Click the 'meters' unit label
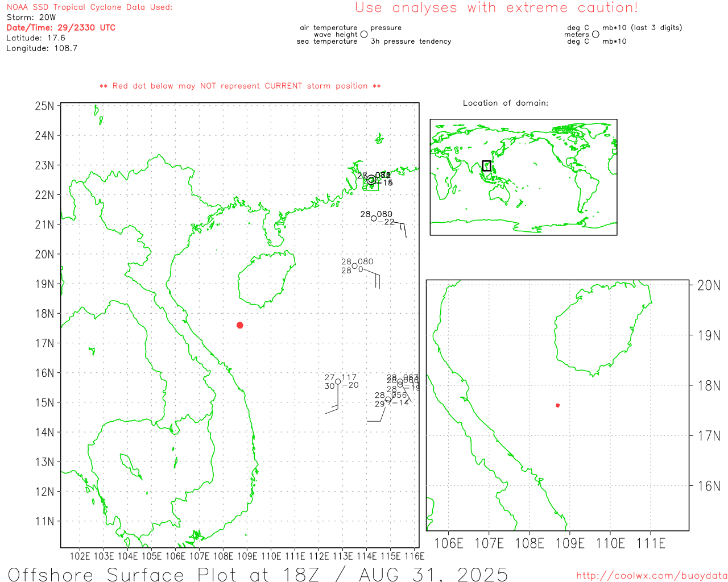 577,35
